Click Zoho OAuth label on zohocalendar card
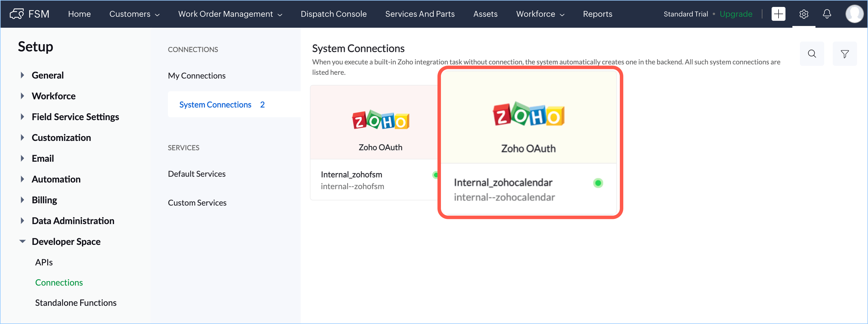 click(x=528, y=148)
